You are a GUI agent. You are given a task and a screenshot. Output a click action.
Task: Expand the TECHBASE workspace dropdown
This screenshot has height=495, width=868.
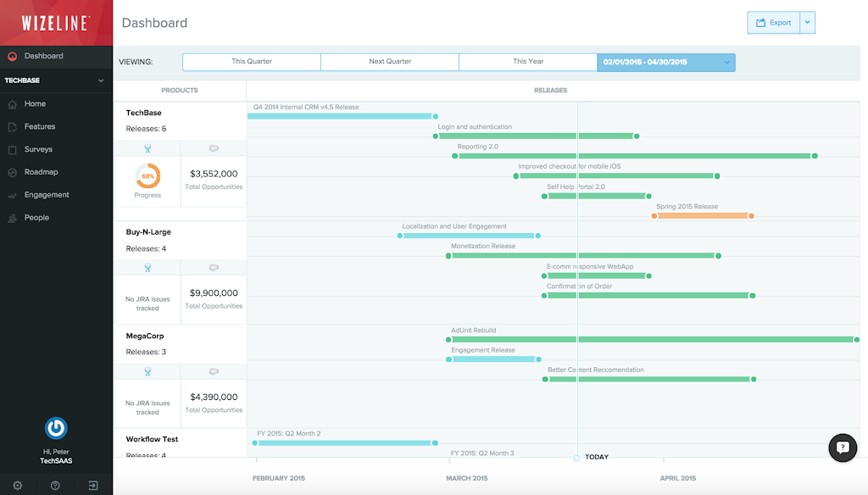pos(56,81)
